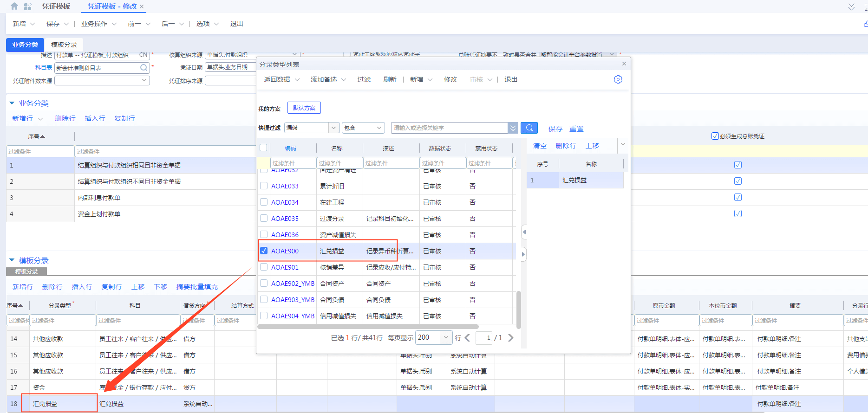Viewport: 868px width, 413px height.
Task: Close the 凭证模板 - 修改 tab
Action: [142, 6]
